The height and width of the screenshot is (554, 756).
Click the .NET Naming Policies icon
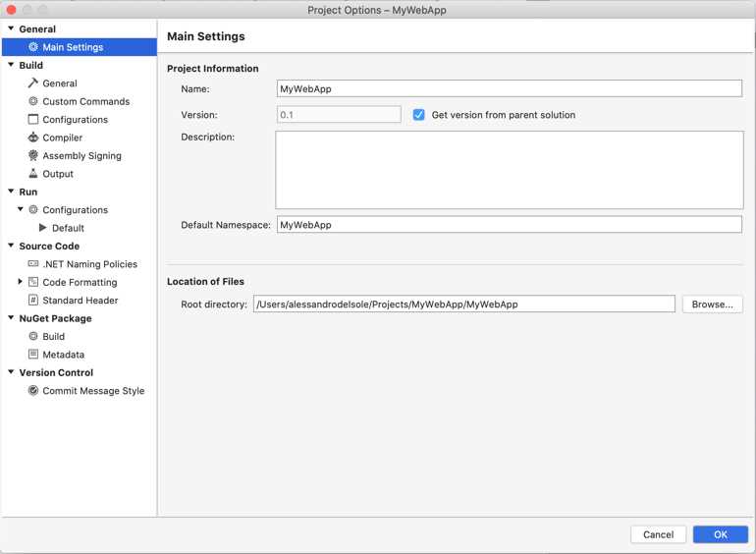pos(33,264)
